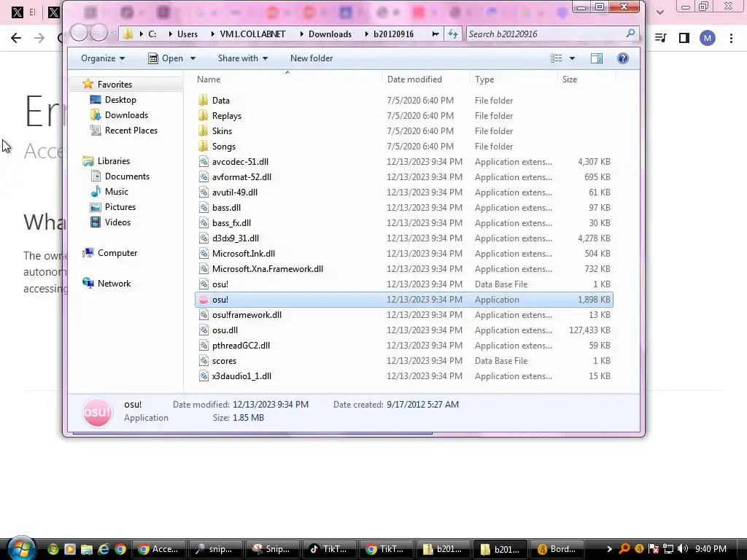747x560 pixels.
Task: Toggle the preview pane icon
Action: point(597,58)
